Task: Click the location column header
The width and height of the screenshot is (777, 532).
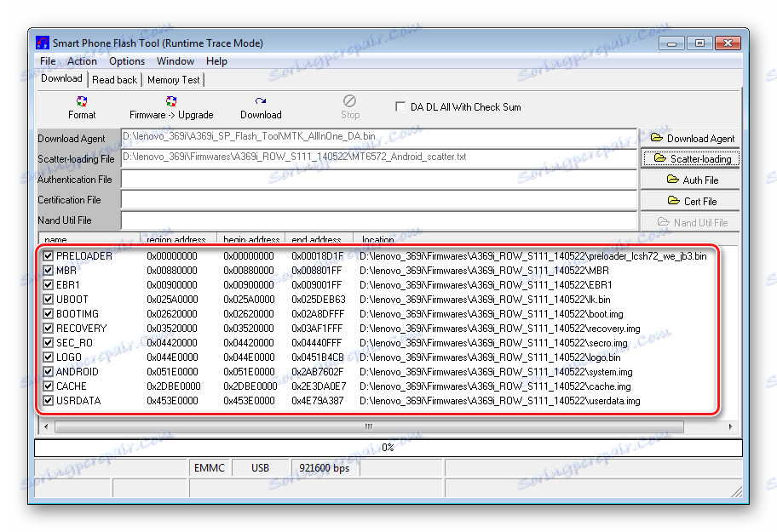Action: coord(545,239)
